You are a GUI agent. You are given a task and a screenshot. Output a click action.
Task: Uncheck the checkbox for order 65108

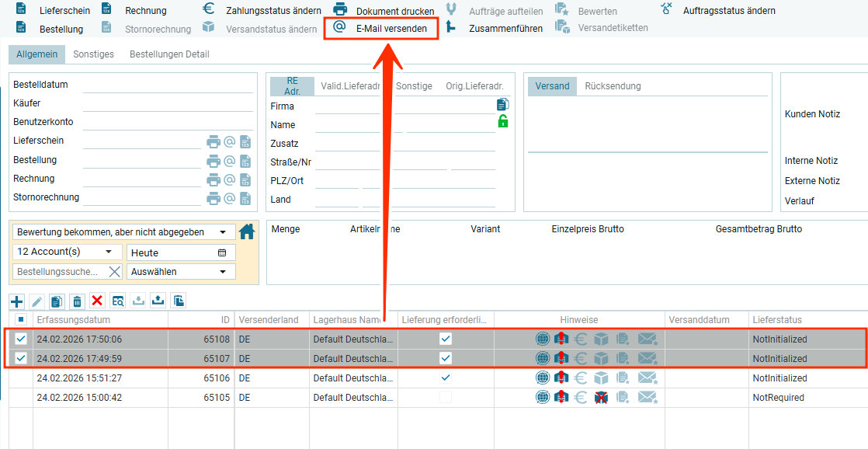coord(21,339)
